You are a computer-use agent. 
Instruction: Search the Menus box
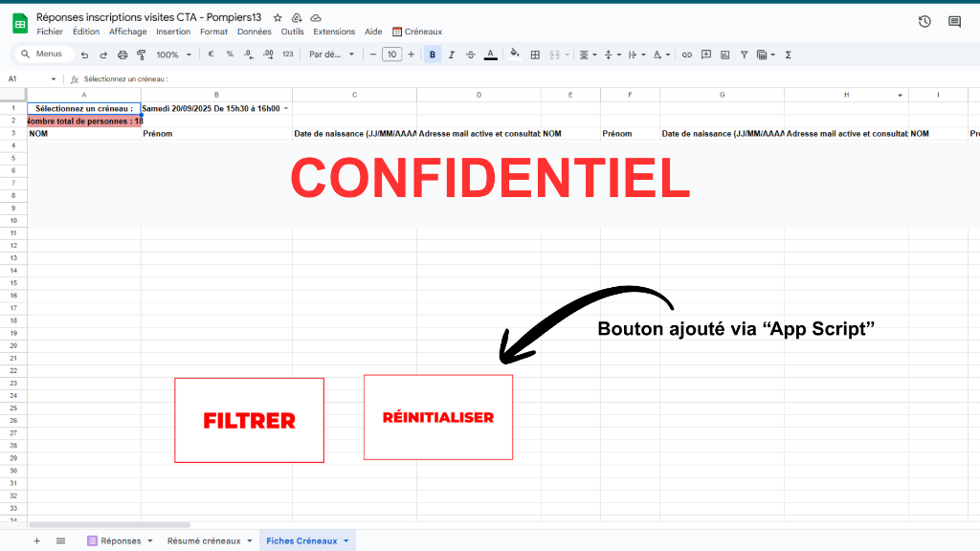pos(44,55)
